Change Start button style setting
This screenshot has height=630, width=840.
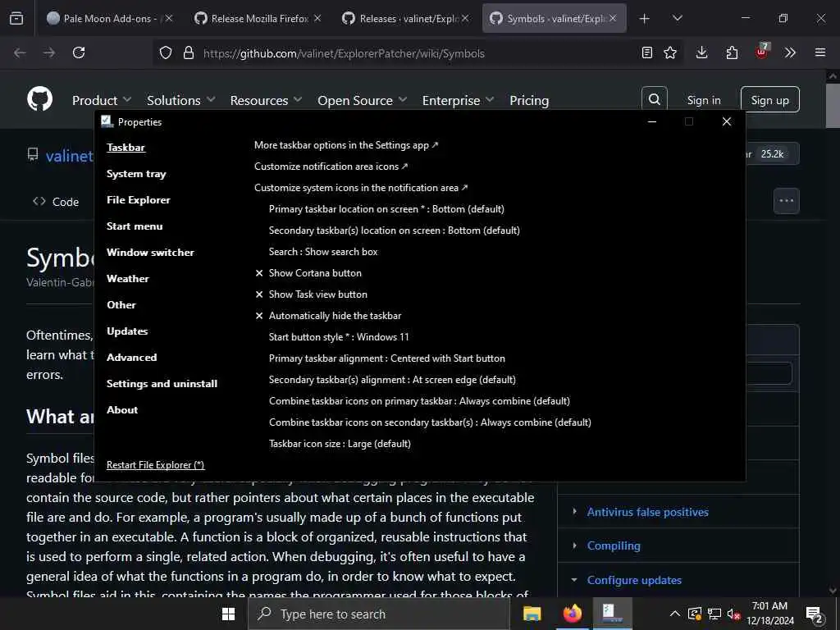339,337
